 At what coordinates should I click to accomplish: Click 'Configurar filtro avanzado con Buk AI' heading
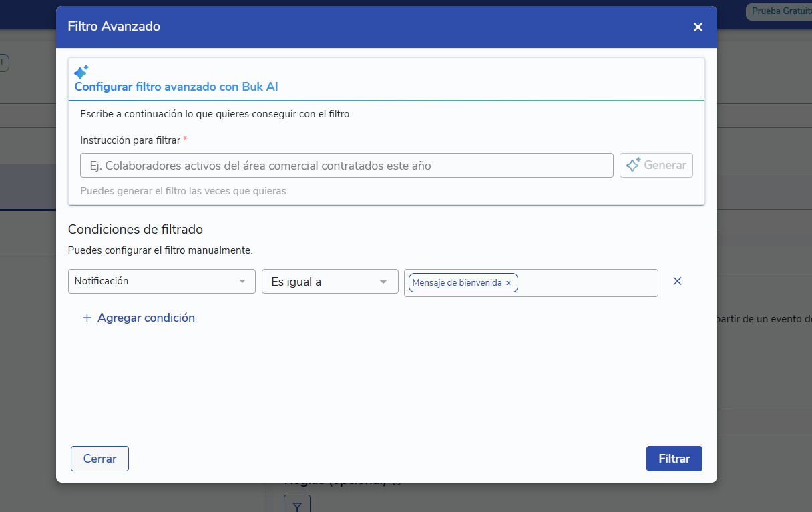[x=176, y=87]
